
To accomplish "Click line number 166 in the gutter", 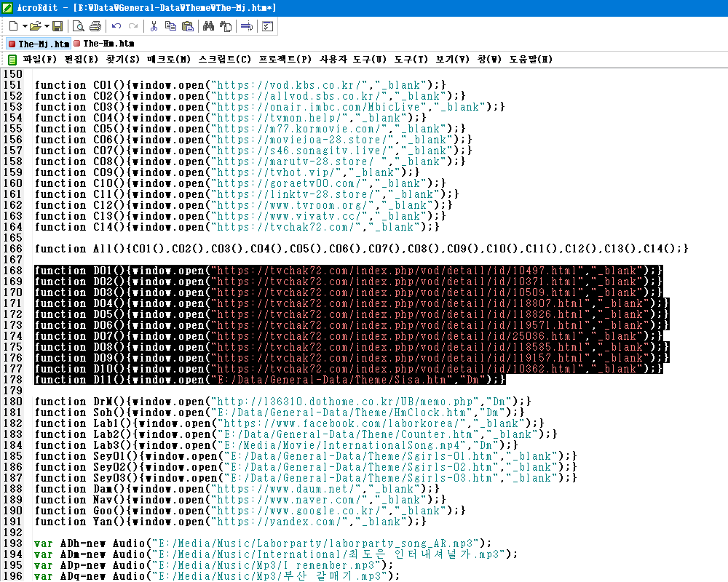I will click(x=12, y=249).
